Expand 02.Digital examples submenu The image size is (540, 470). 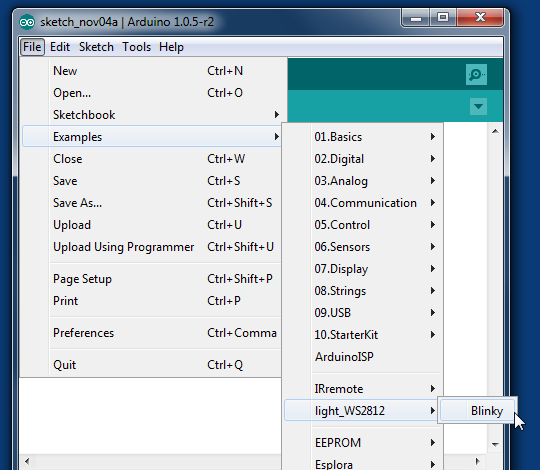[x=363, y=159]
